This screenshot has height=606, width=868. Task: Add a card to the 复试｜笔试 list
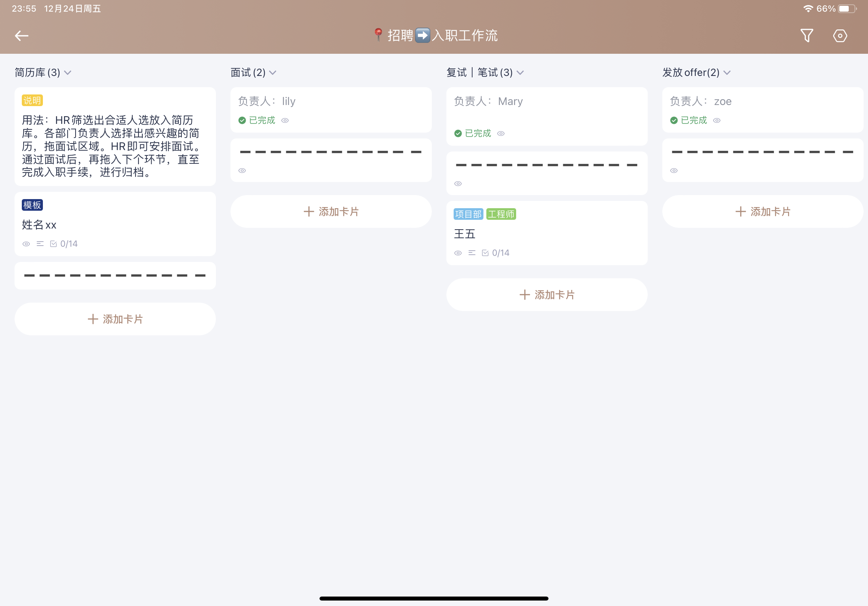547,294
